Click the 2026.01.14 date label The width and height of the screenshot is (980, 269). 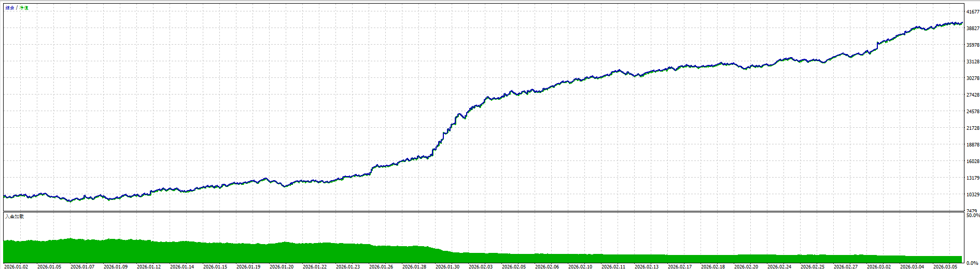click(182, 266)
